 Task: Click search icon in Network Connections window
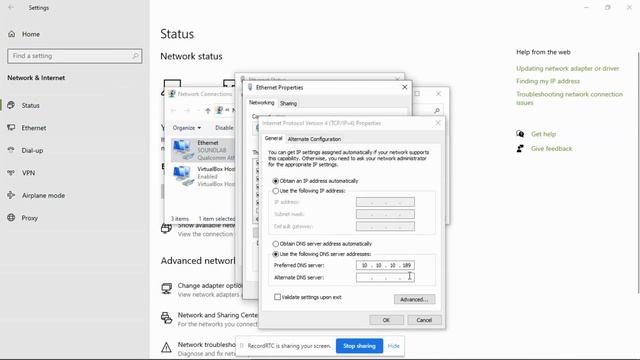pyautogui.click(x=437, y=111)
